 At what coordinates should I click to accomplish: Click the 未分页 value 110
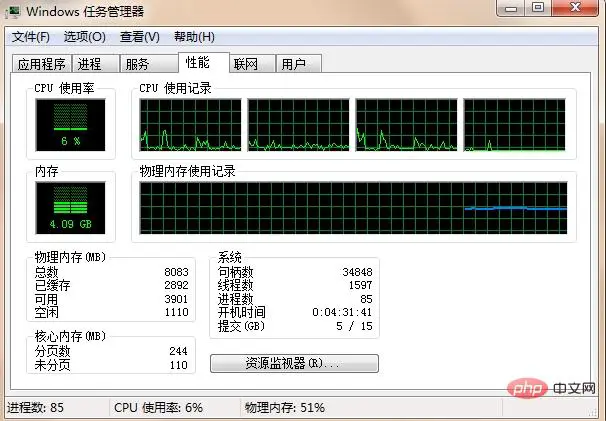pos(179,365)
